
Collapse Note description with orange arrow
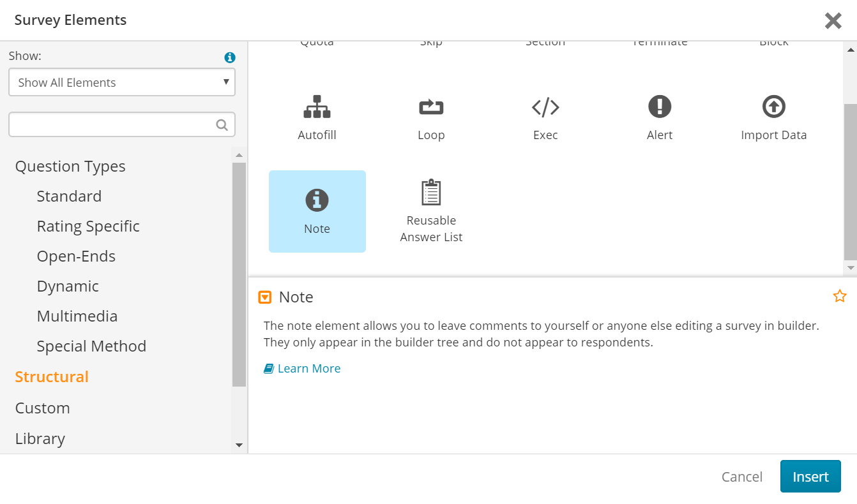264,297
